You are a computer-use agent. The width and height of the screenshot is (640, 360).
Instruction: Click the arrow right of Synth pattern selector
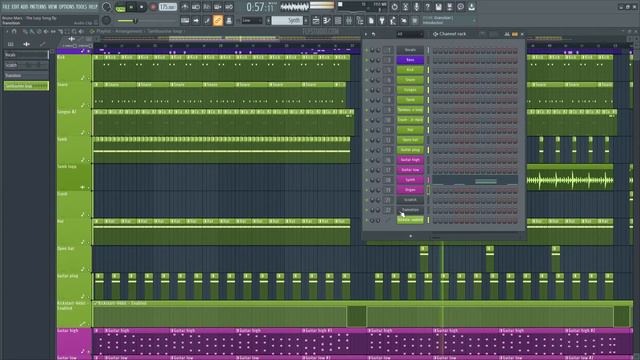pos(306,20)
